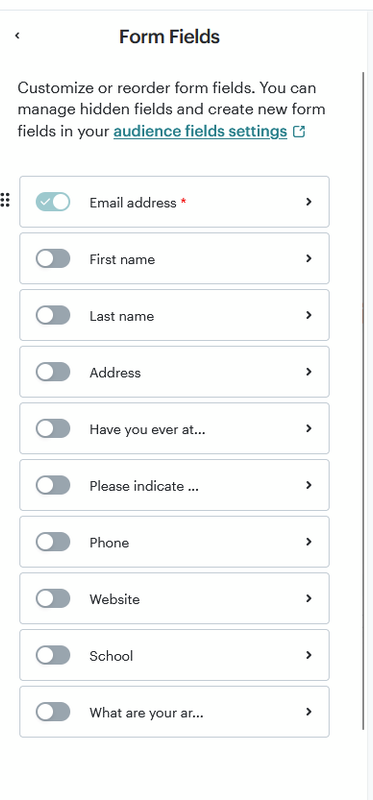
Task: Open the 'Have you ever at...' field row
Action: pyautogui.click(x=175, y=428)
